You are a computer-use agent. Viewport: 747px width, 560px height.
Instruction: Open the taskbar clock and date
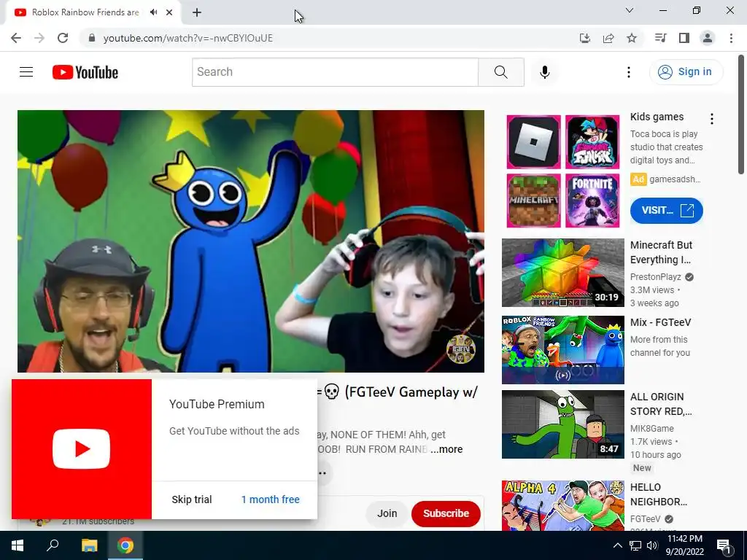click(x=684, y=545)
